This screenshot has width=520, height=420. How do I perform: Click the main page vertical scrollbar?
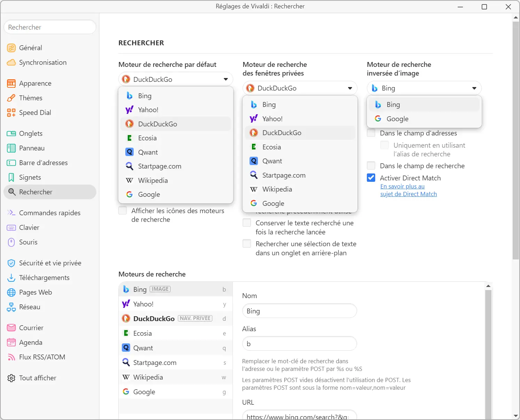pyautogui.click(x=516, y=140)
